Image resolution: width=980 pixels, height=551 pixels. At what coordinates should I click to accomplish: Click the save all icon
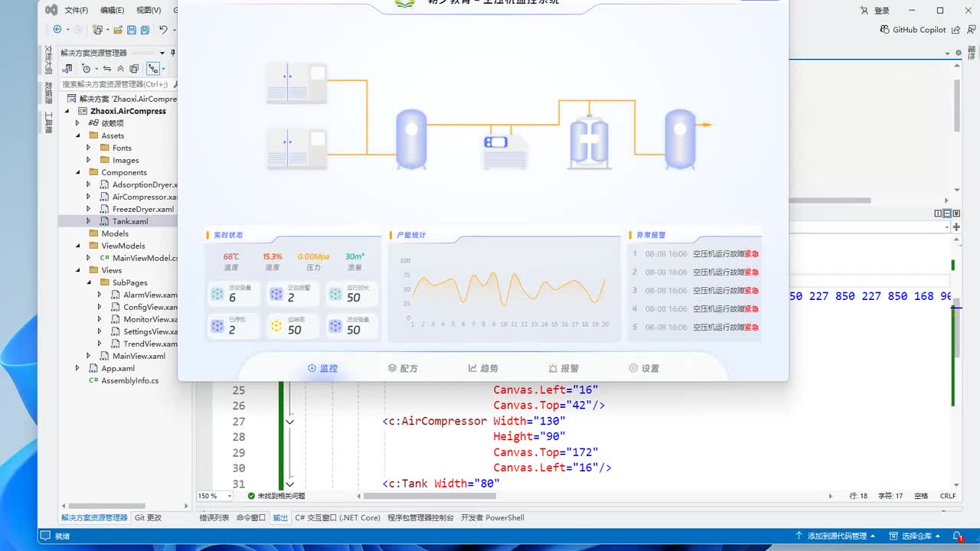tap(145, 30)
